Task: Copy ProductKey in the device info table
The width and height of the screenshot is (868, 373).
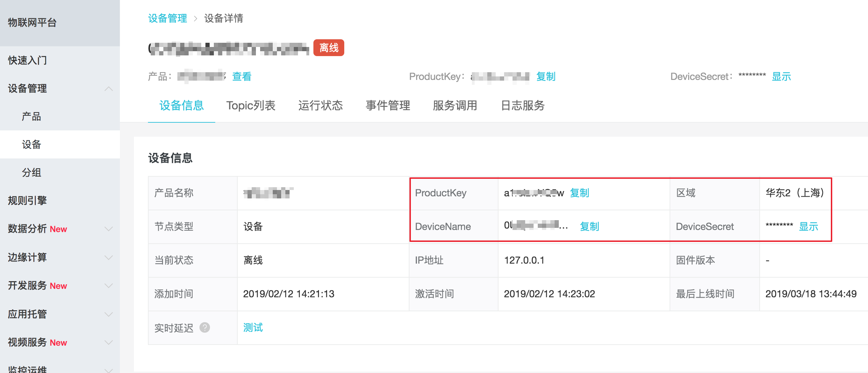Action: click(579, 193)
